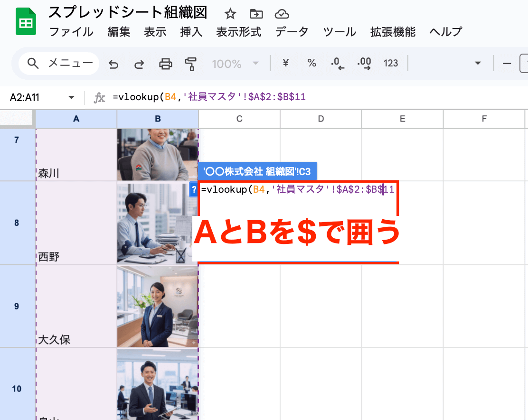This screenshot has height=420, width=528.
Task: Click the move to folder button
Action: pos(256,14)
